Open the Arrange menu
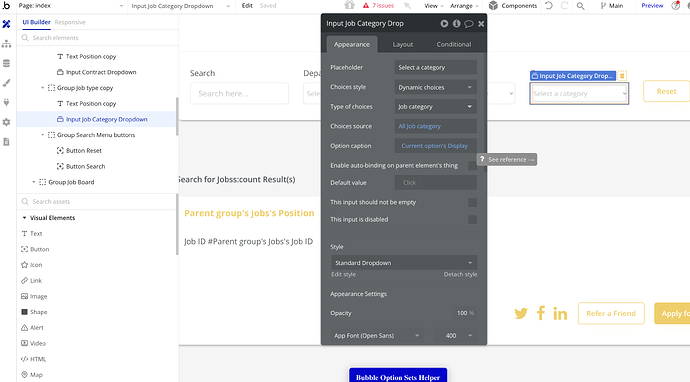690x382 pixels. (x=464, y=6)
